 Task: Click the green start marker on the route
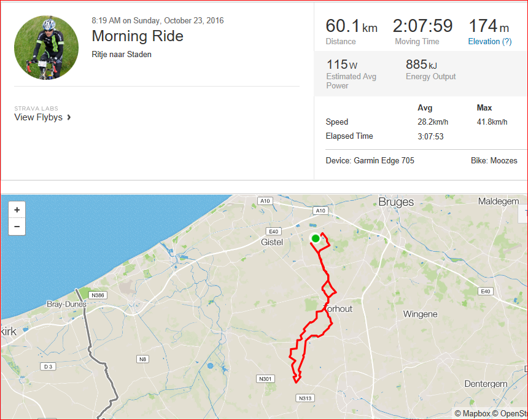click(x=316, y=238)
